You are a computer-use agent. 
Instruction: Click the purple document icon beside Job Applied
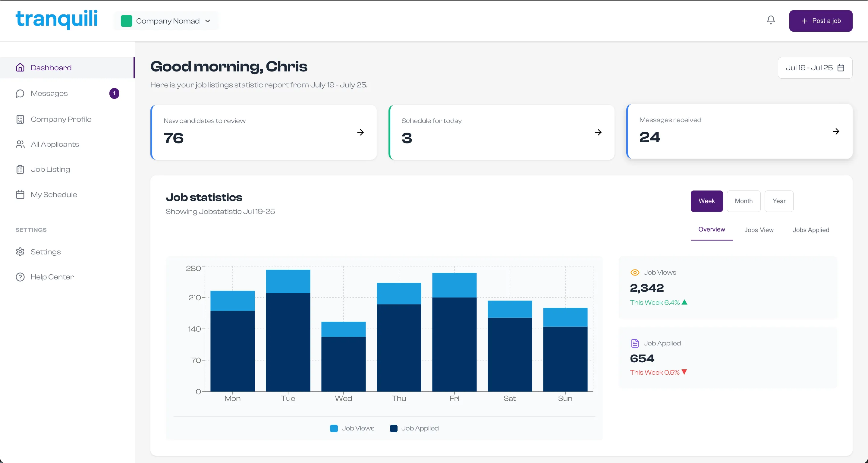click(635, 343)
